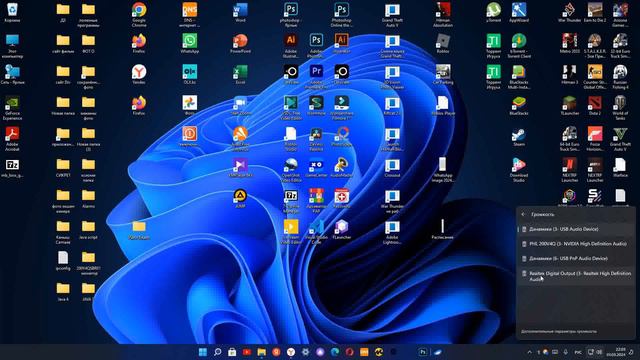Launch Microsoft Store from taskbar
640x360 pixels.
(x=232, y=352)
